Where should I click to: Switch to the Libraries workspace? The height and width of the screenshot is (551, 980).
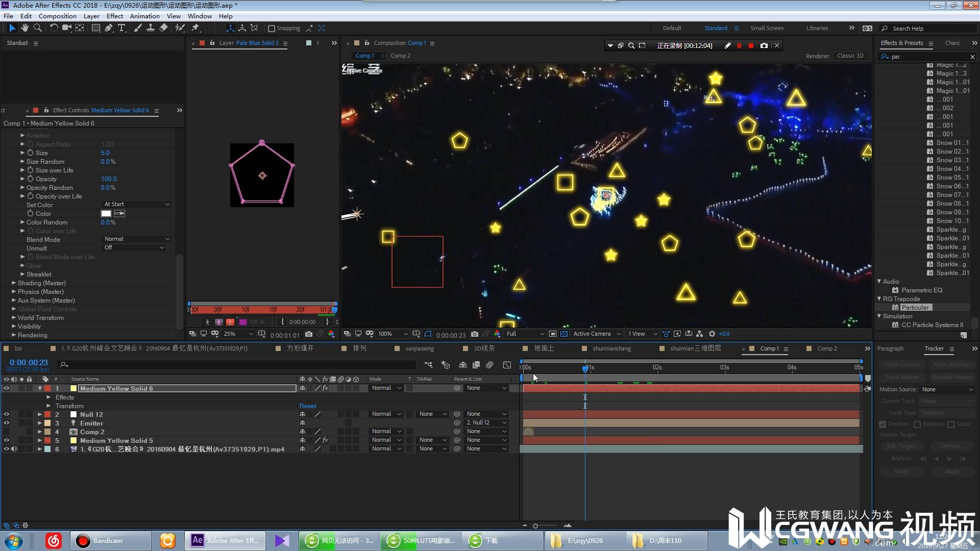click(x=817, y=29)
